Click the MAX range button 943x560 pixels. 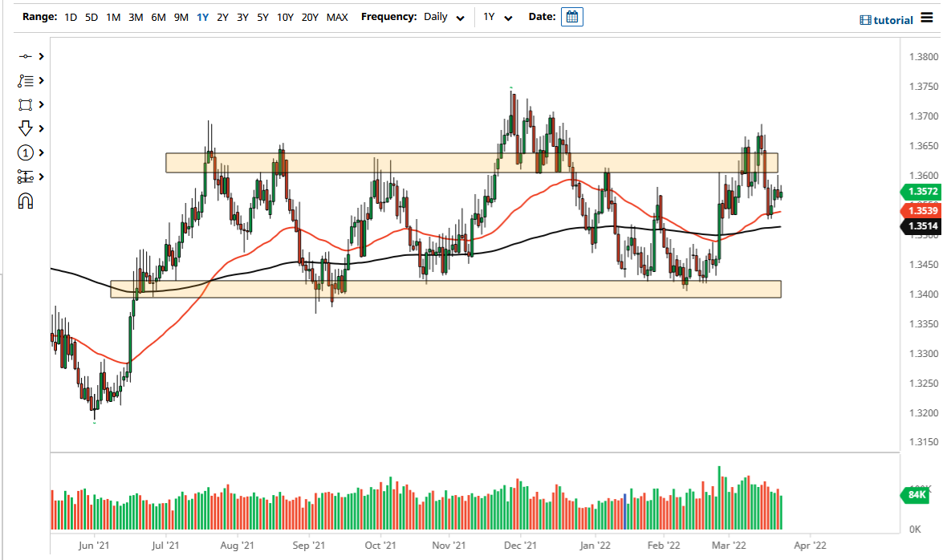[x=336, y=16]
